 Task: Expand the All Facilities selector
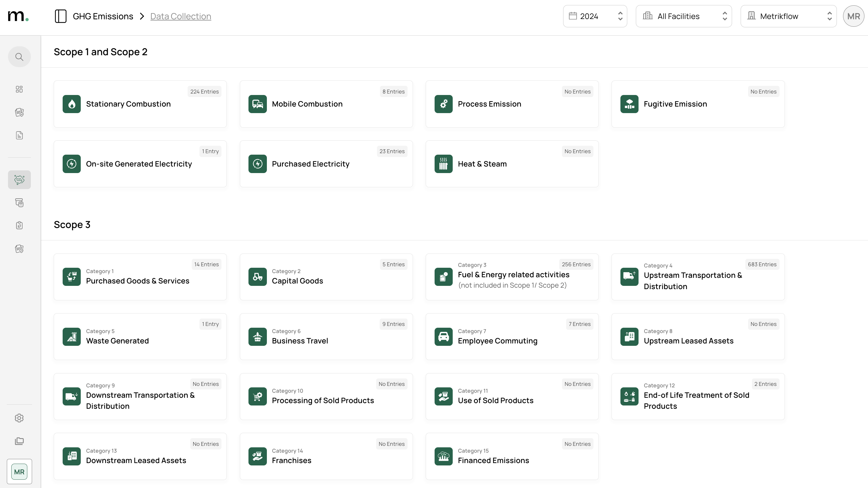(683, 16)
